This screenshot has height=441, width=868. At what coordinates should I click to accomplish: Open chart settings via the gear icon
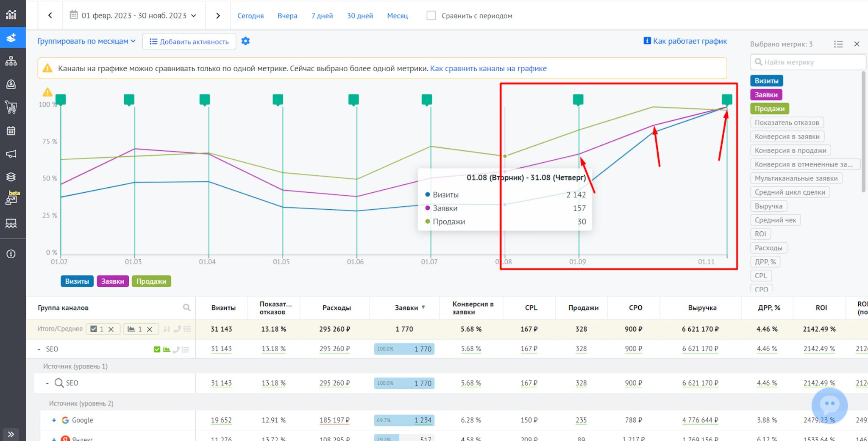coord(245,41)
